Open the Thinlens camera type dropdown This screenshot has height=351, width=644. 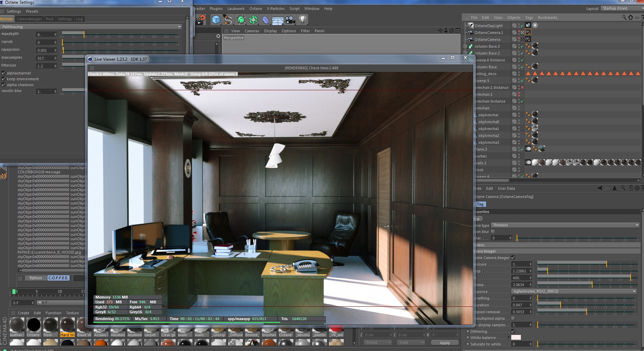click(x=565, y=225)
